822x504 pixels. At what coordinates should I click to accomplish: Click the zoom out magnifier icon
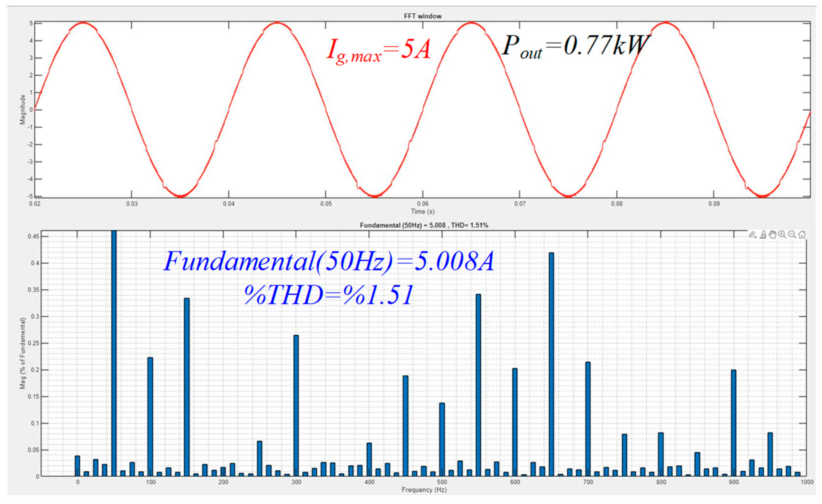(792, 234)
